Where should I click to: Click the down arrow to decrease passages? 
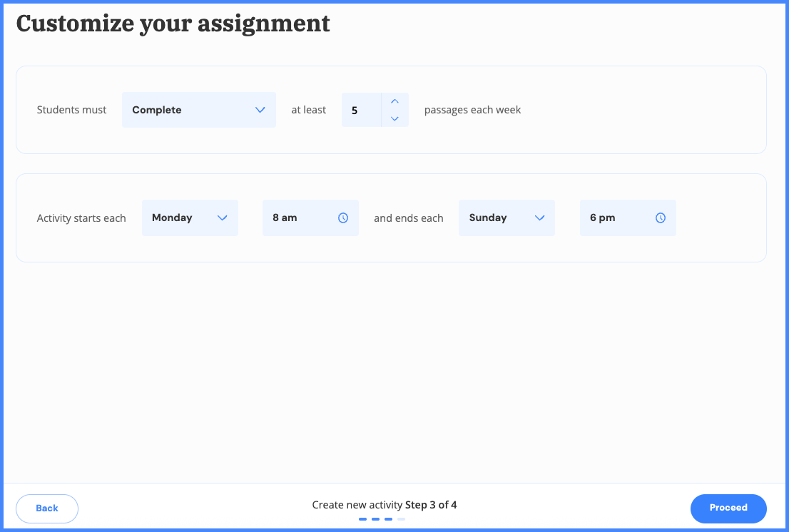[x=394, y=118]
